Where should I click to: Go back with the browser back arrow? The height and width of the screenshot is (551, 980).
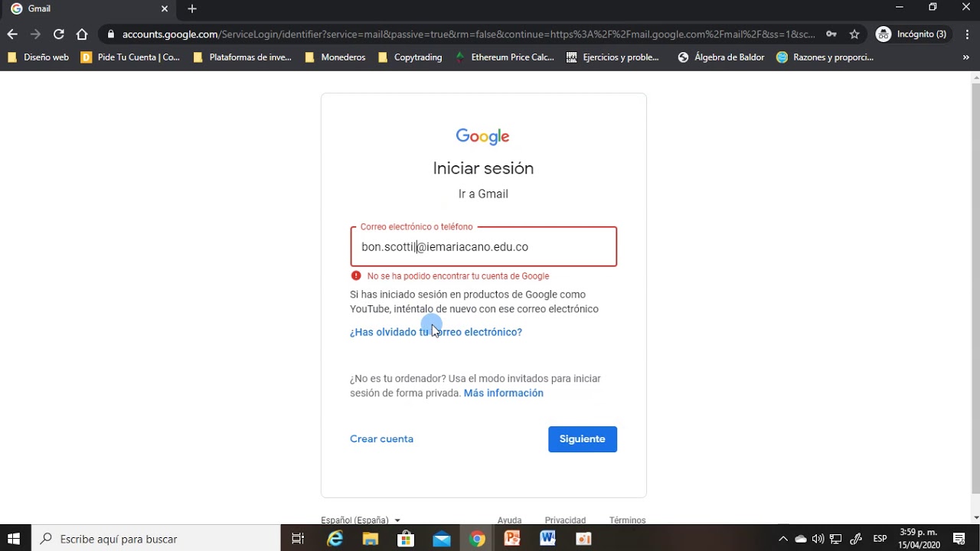click(x=12, y=34)
